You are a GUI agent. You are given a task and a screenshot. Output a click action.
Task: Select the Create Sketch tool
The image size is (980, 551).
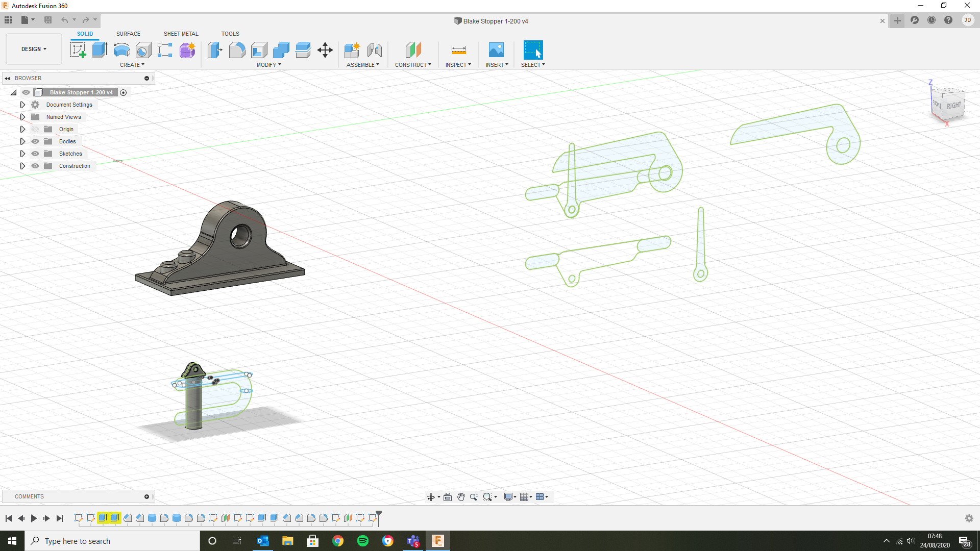tap(78, 50)
